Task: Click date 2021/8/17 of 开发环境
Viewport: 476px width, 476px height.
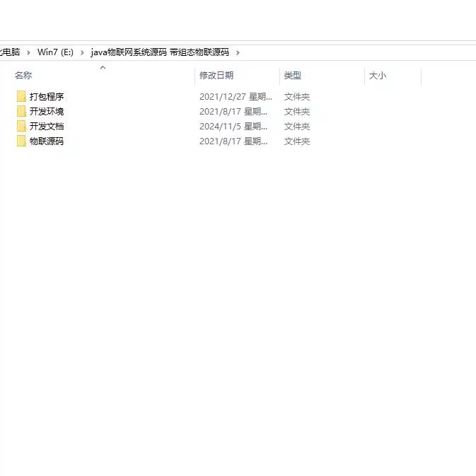Action: coord(233,112)
